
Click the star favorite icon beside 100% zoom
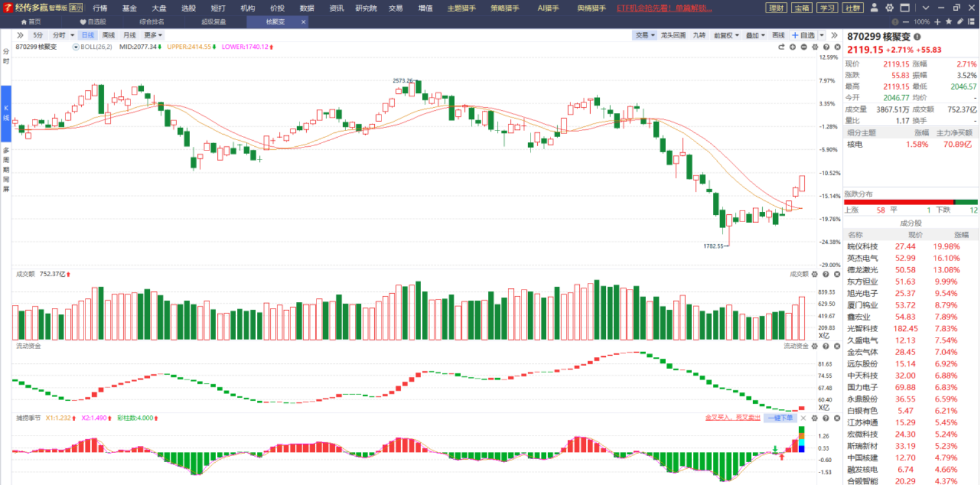949,22
